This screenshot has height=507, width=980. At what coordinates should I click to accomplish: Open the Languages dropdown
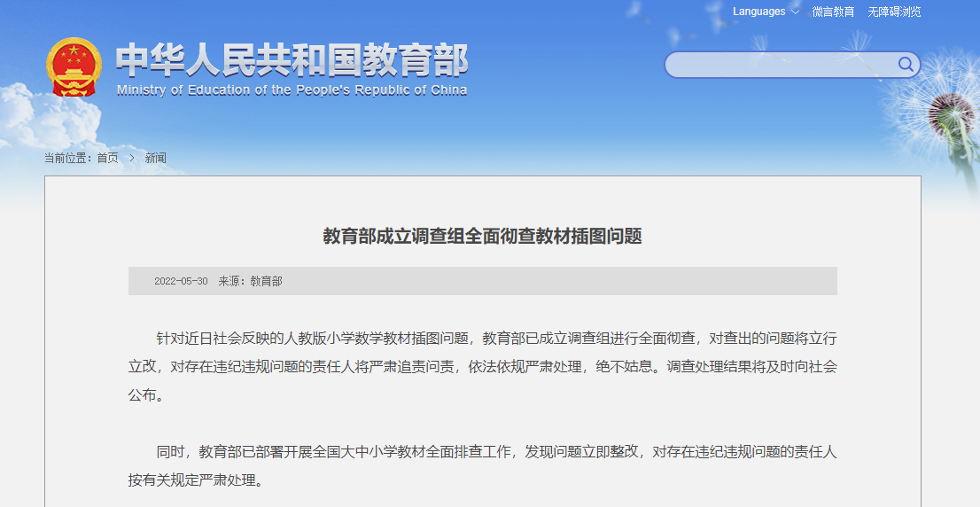766,12
